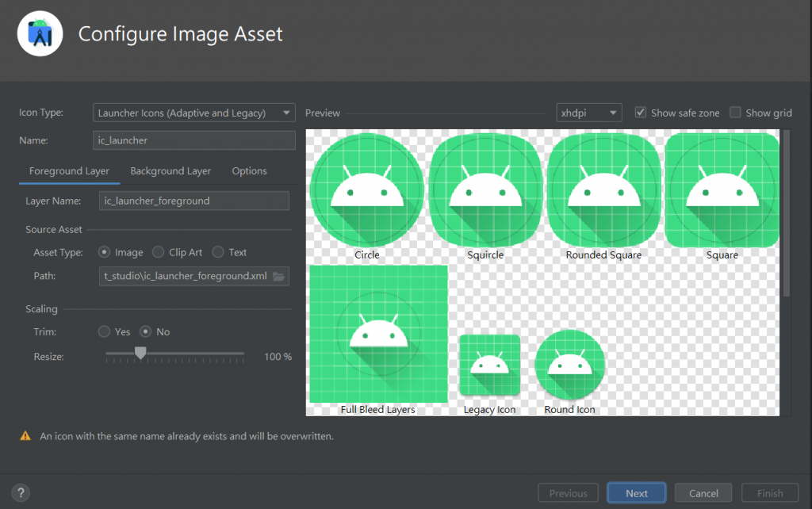Switch to Background Layer tab
812x509 pixels.
(x=170, y=171)
